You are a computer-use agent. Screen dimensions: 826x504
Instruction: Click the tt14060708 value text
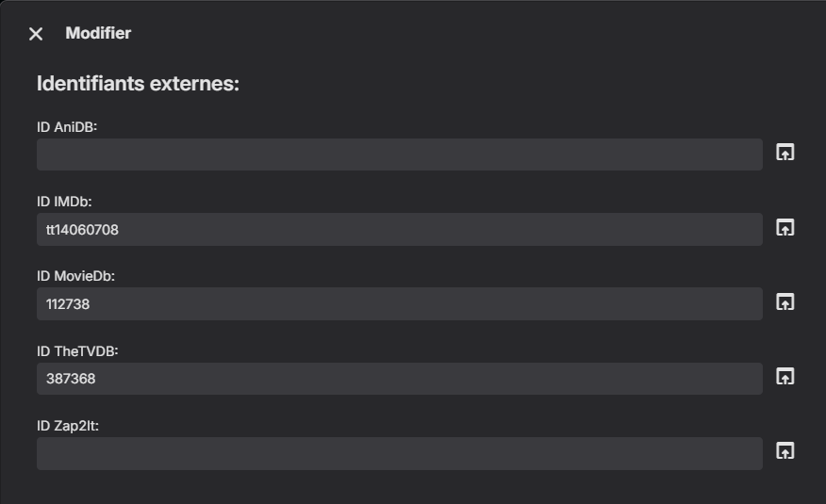pos(82,230)
